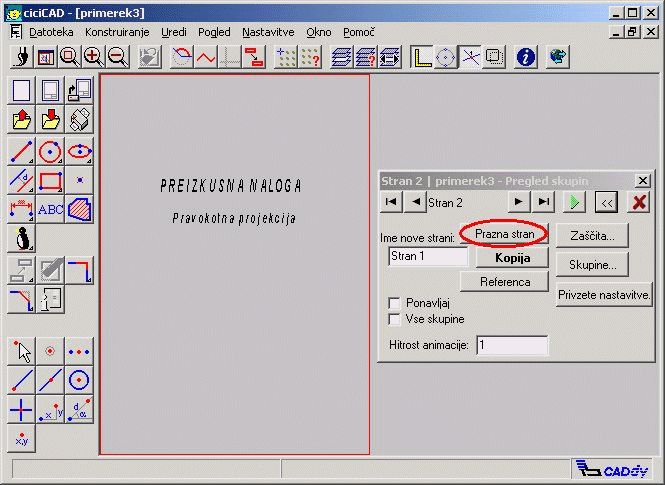Click the Prazna stran button
Viewport: 665px width, 485px height.
(504, 234)
